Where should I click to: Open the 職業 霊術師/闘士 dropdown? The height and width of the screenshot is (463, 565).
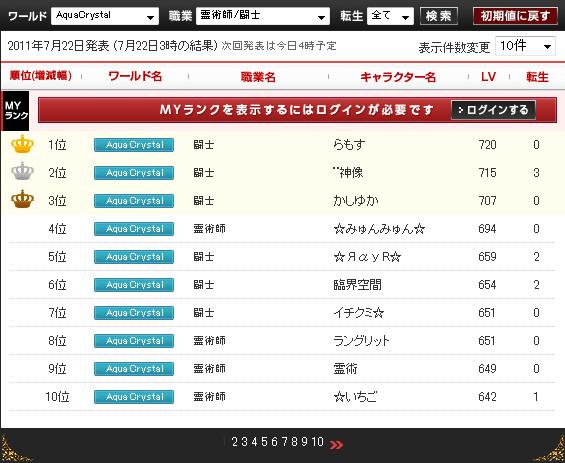263,16
